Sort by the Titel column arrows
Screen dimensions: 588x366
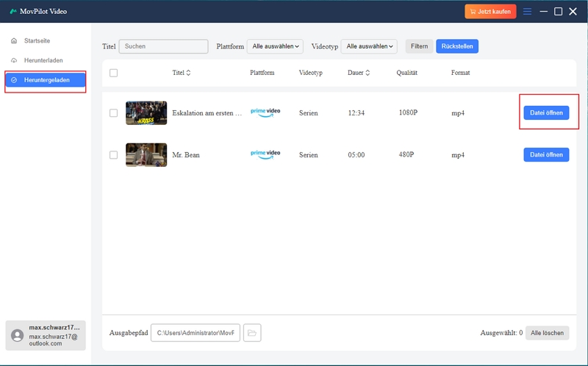point(188,73)
